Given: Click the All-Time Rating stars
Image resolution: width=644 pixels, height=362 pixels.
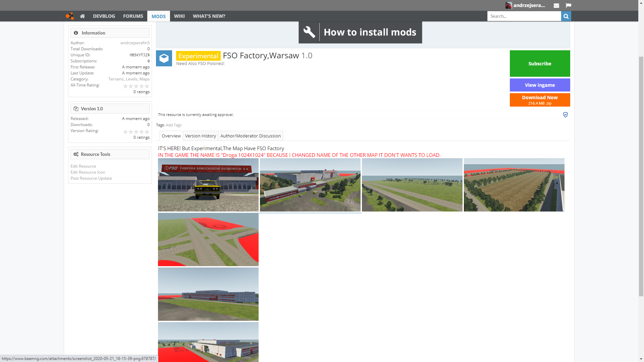Looking at the screenshot, I should (136, 86).
